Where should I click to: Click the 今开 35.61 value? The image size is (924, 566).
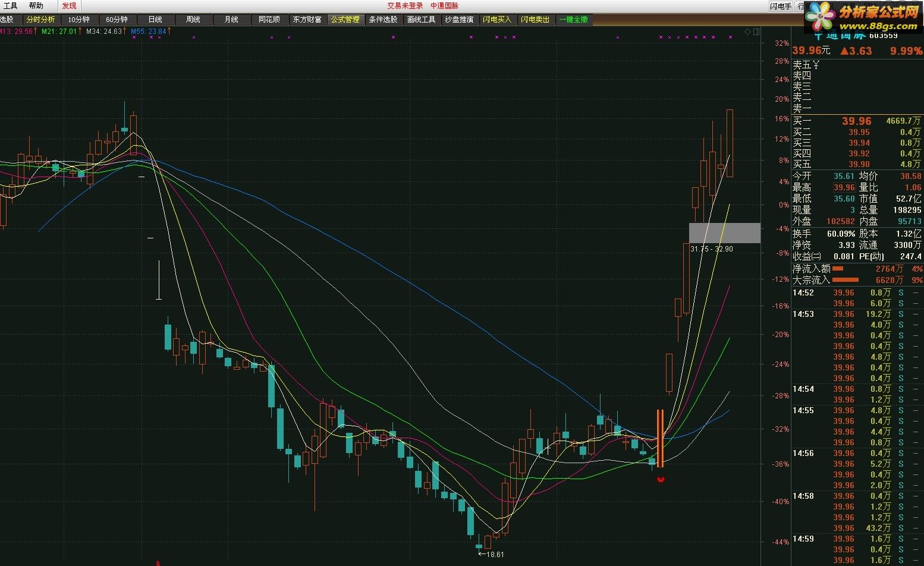844,176
